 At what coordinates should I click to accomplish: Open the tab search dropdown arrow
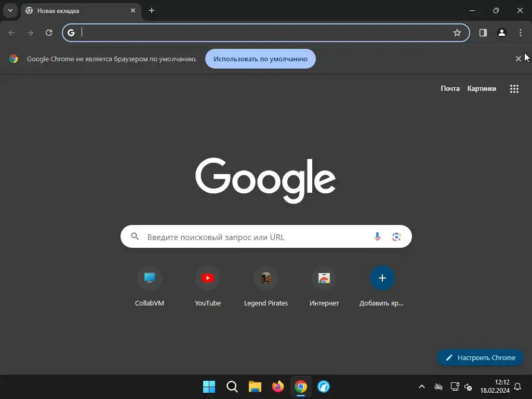tap(10, 10)
